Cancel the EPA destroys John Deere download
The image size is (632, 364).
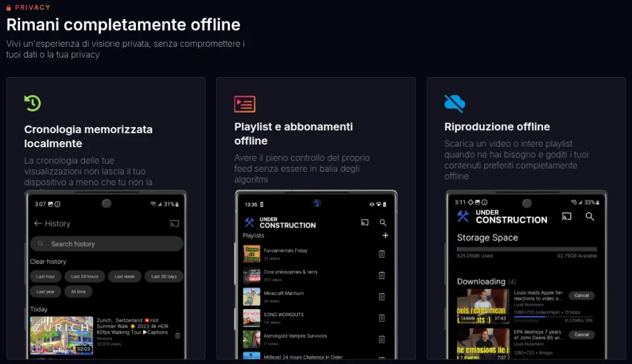(x=581, y=334)
